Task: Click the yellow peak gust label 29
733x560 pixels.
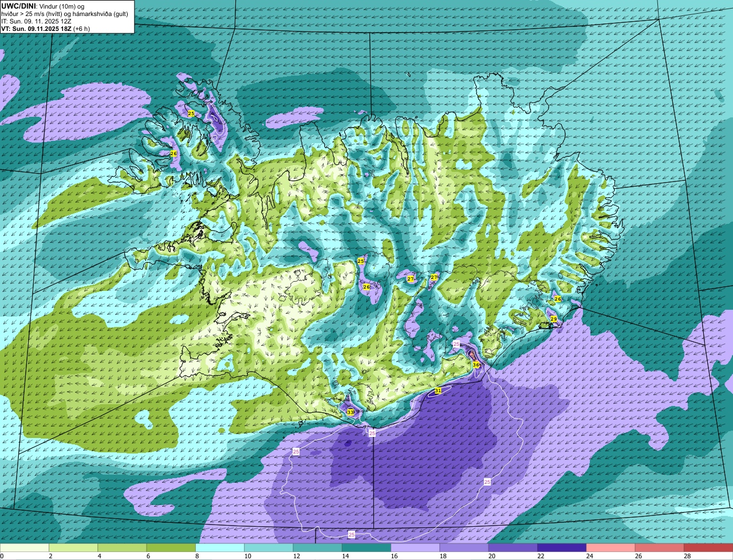Action: [x=554, y=319]
